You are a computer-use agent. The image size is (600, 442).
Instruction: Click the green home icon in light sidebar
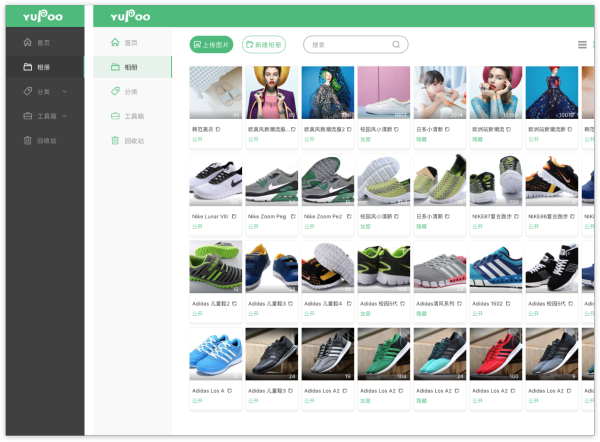pos(115,43)
